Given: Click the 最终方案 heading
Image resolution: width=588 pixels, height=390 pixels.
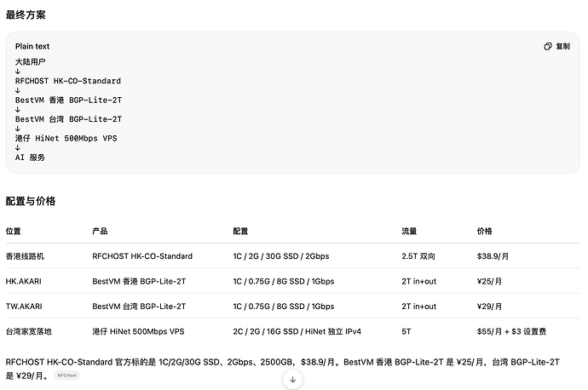Looking at the screenshot, I should coord(26,15).
